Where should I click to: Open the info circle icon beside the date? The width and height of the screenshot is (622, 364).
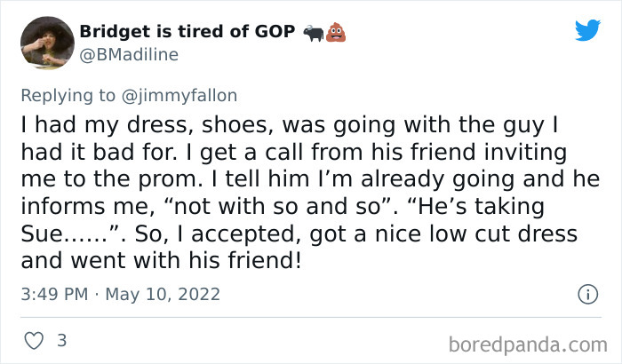tap(586, 293)
